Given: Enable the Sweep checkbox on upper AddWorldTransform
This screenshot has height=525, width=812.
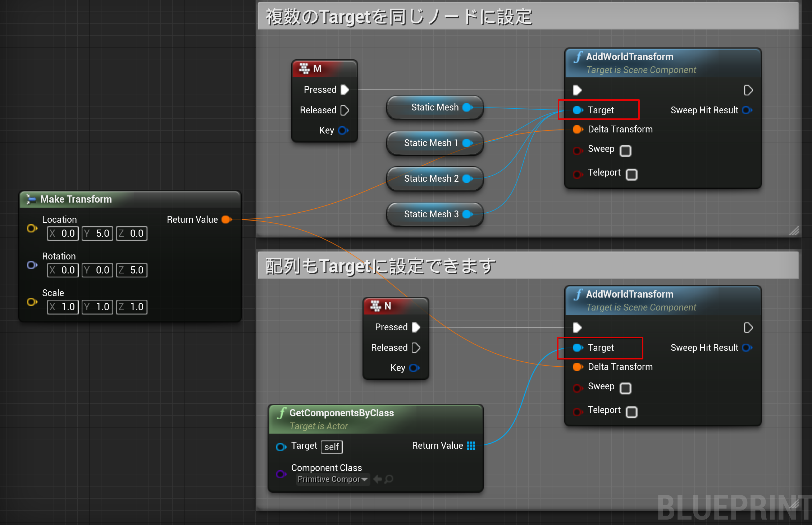Looking at the screenshot, I should pos(626,151).
